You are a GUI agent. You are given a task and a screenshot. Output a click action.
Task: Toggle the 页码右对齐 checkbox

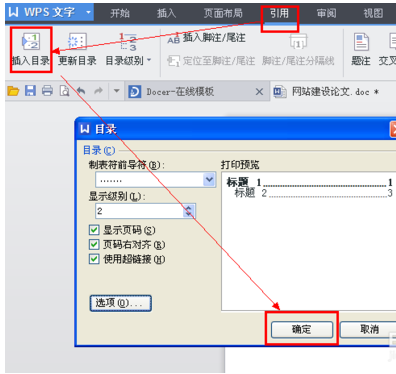tap(94, 244)
